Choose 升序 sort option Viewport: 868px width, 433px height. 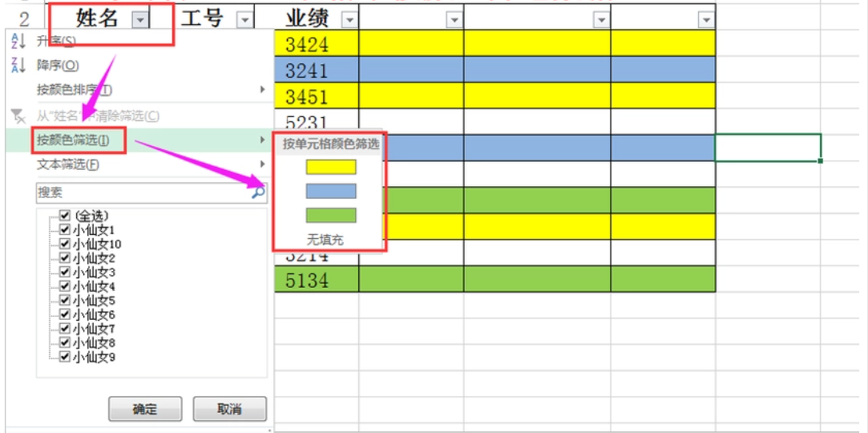[x=56, y=40]
